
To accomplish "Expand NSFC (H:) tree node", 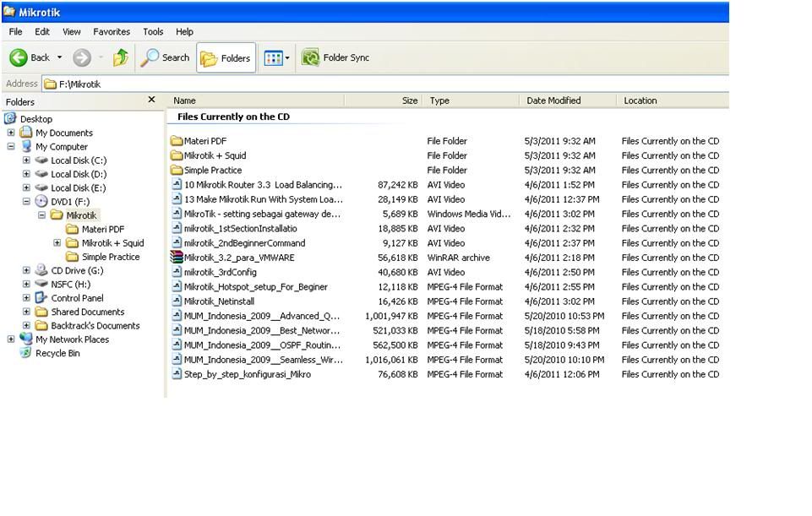I will (26, 284).
